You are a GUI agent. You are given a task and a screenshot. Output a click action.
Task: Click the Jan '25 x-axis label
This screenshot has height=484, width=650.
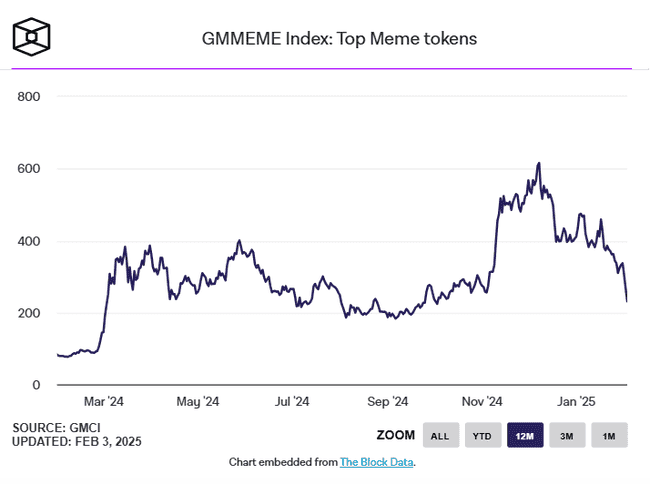tap(576, 402)
